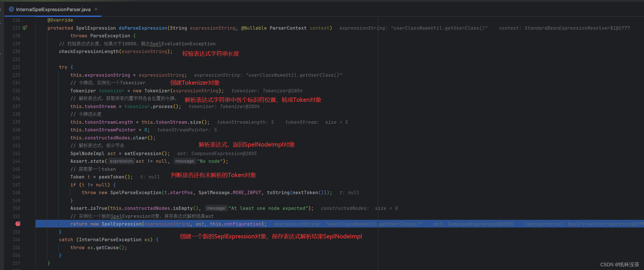The width and height of the screenshot is (644, 270).
Task: Click this.tokenStreamLength on line 139
Action: click(x=102, y=122)
